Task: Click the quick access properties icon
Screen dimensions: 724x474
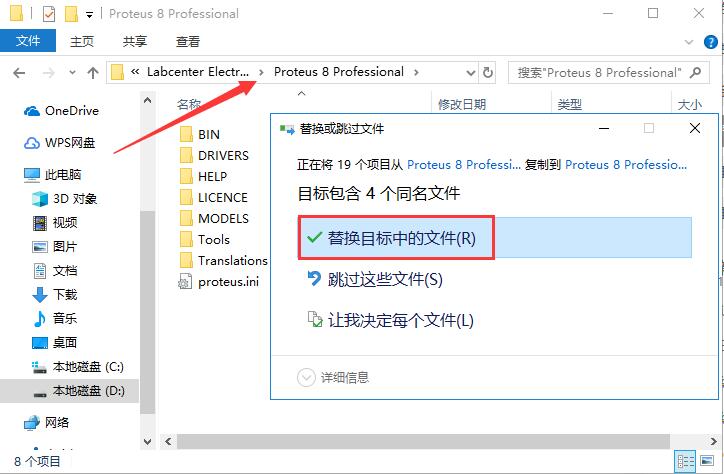Action: click(48, 14)
